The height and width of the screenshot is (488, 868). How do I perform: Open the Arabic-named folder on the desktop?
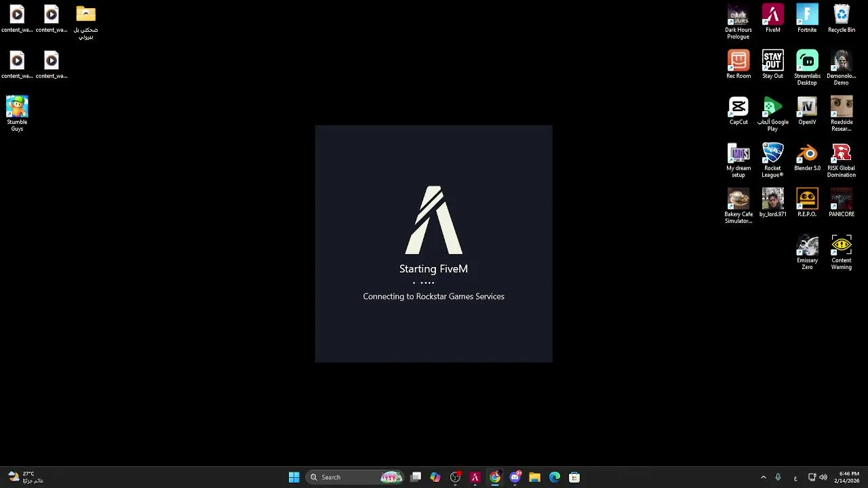point(85,22)
